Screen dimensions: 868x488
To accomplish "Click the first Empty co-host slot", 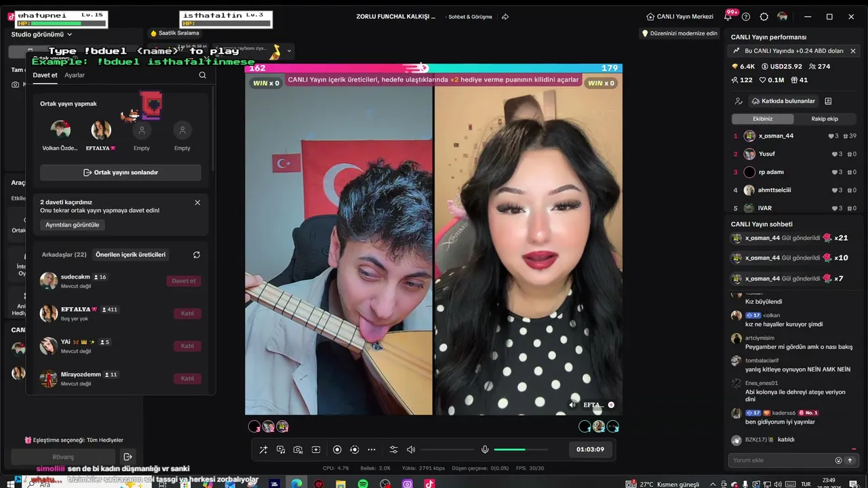I will coord(142,129).
